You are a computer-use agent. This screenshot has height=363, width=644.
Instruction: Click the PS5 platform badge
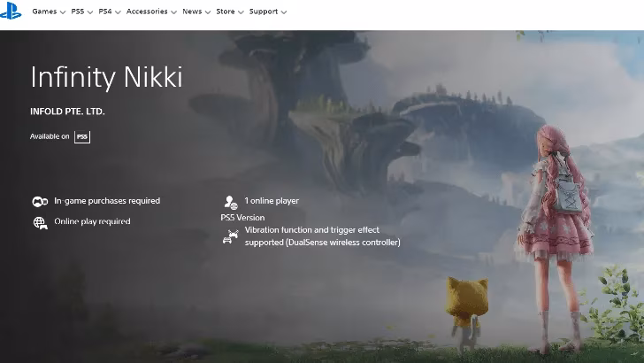[82, 137]
